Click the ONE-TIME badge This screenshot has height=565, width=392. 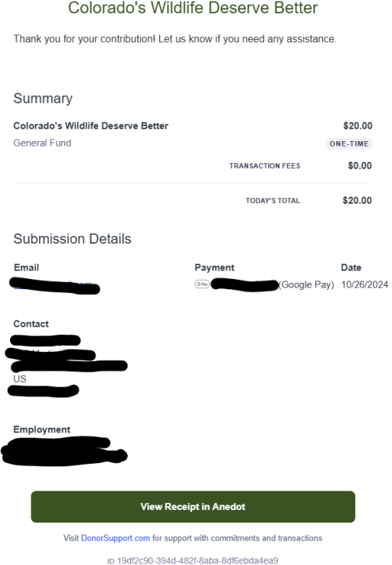point(349,143)
